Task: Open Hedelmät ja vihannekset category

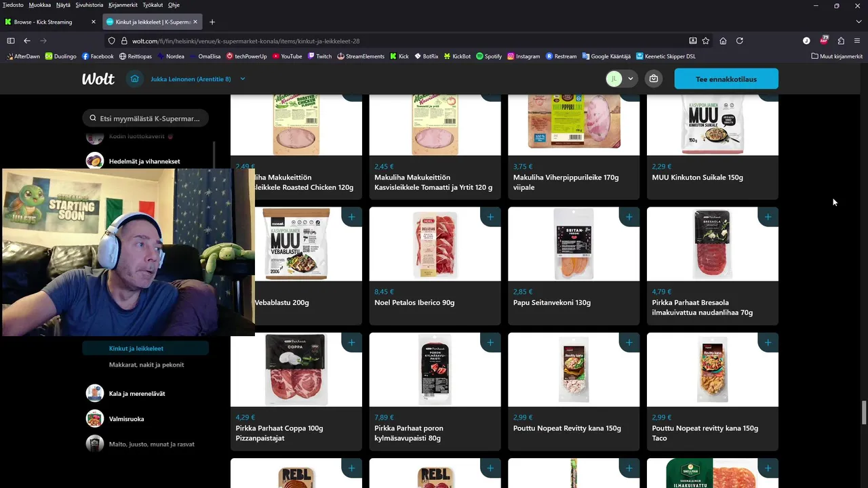Action: pos(145,161)
